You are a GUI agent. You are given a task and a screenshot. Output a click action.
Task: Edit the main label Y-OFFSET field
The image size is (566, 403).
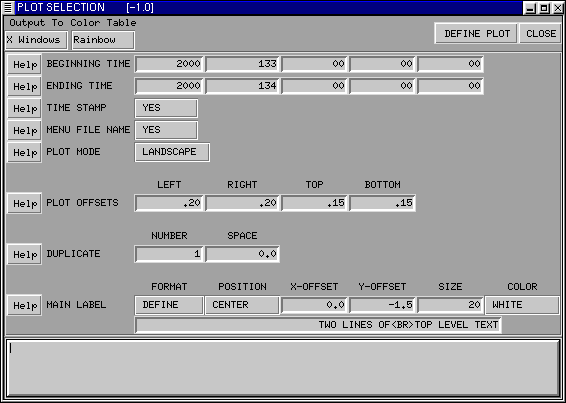coord(382,305)
